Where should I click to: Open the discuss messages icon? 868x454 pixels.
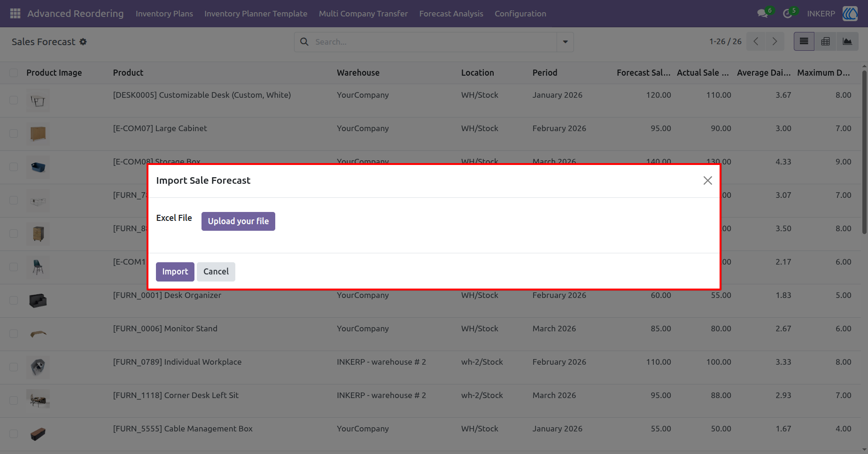click(x=762, y=14)
